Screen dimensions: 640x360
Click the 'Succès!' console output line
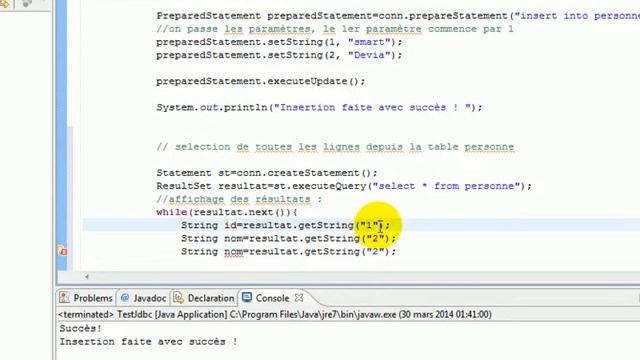pos(80,329)
